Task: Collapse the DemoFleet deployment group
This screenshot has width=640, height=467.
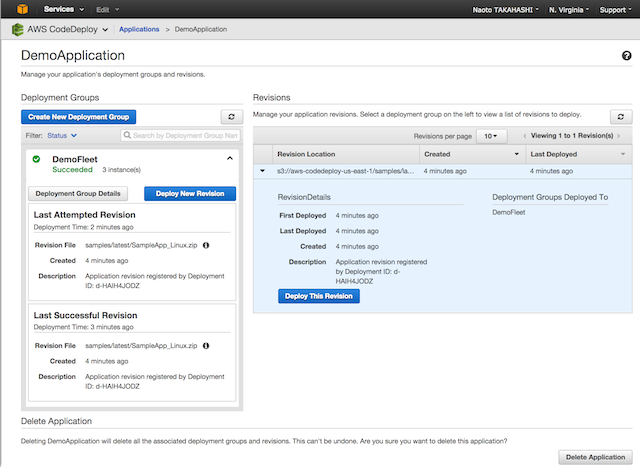Action: [230, 158]
